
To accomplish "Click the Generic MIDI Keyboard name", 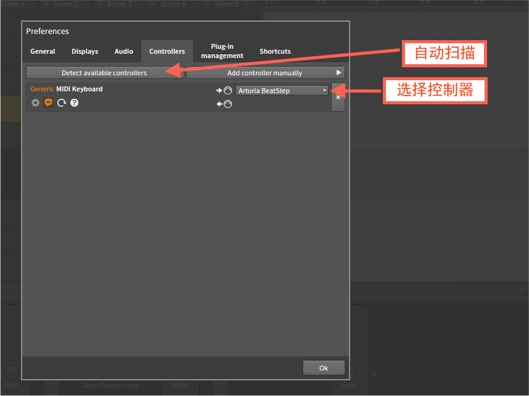I will tap(66, 89).
